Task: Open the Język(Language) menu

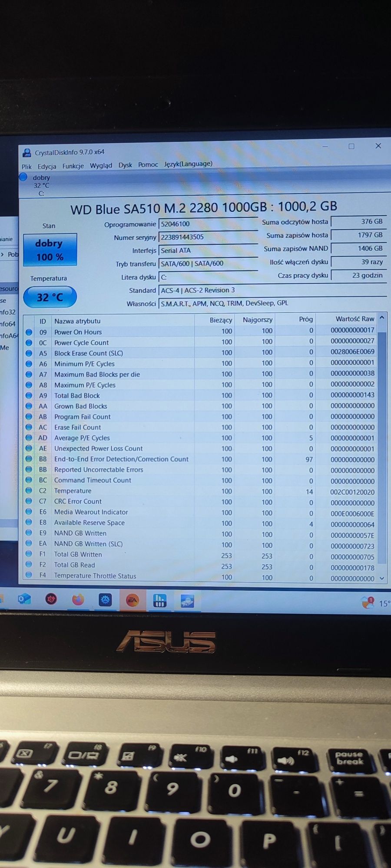Action: coord(188,164)
